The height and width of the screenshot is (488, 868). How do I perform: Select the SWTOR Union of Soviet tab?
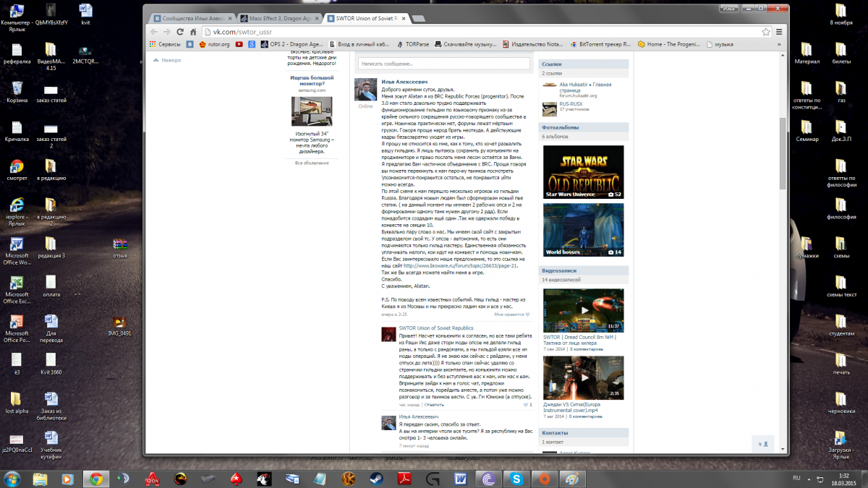point(367,18)
